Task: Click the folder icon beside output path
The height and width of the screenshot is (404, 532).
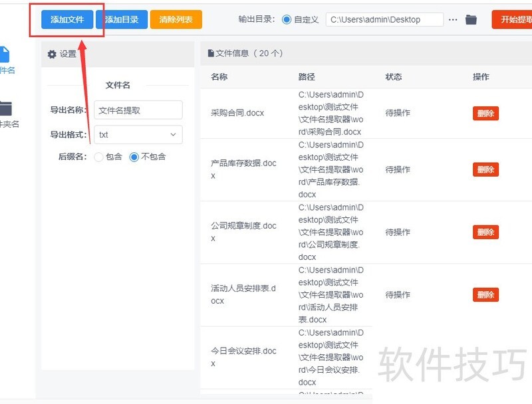Action: (x=471, y=20)
